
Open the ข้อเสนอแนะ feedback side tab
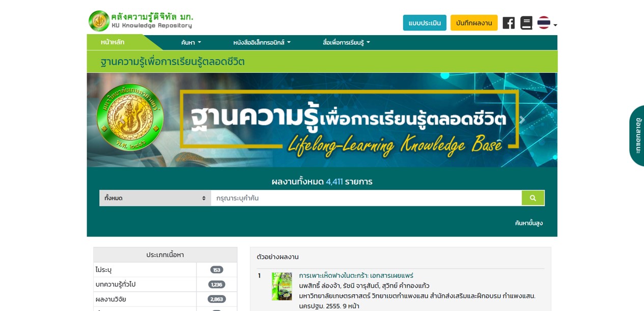(x=637, y=136)
